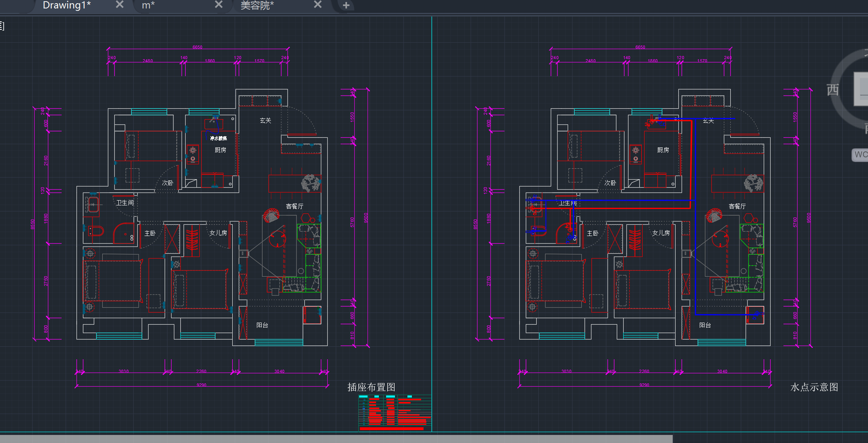Screen dimensions: 868x443
Task: Switch to the Drawing1* tab
Action: (66, 5)
